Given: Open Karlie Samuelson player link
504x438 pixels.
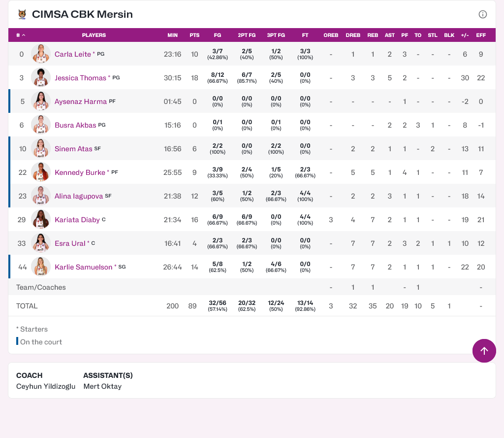Looking at the screenshot, I should [83, 267].
